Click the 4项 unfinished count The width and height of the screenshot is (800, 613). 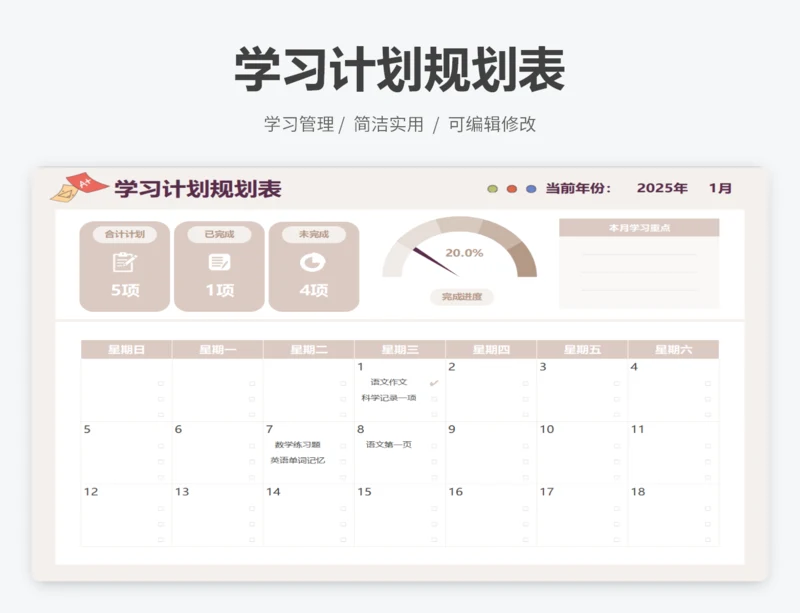click(314, 290)
